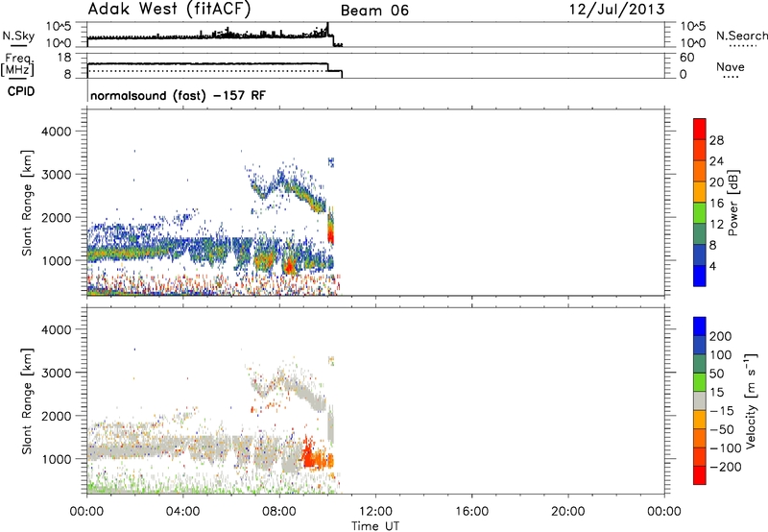Screen dimensions: 768x532
Task: Click the 'Power [dB]' colorbar label
Action: (733, 203)
